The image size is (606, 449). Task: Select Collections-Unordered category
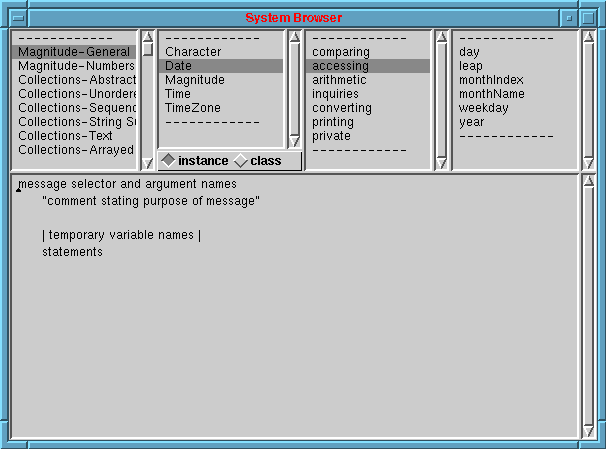coord(74,94)
